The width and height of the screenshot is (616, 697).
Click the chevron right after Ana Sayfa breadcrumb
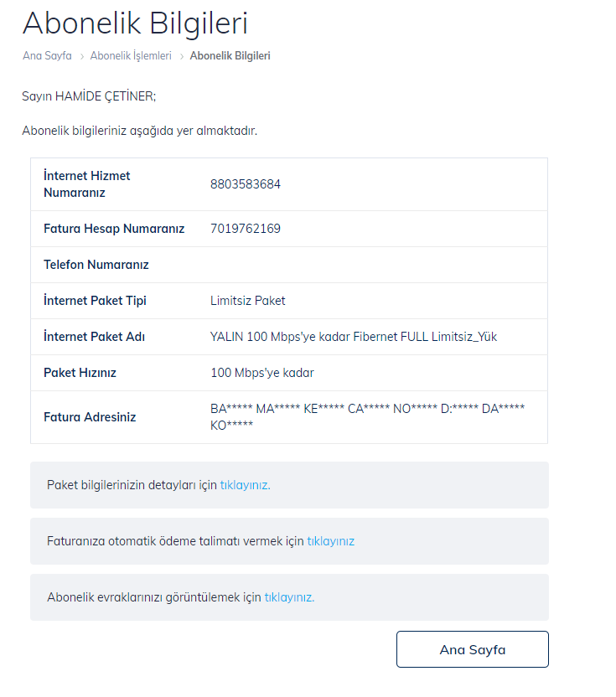[x=81, y=56]
